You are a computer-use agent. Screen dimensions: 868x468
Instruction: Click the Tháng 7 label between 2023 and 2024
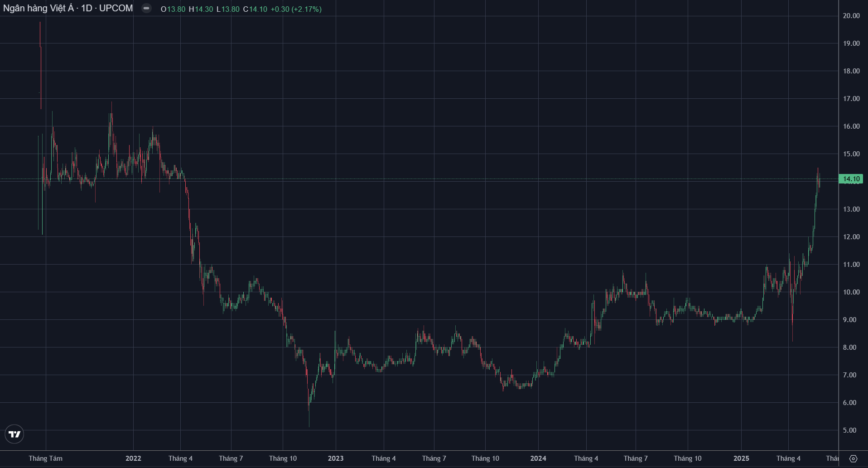click(434, 458)
